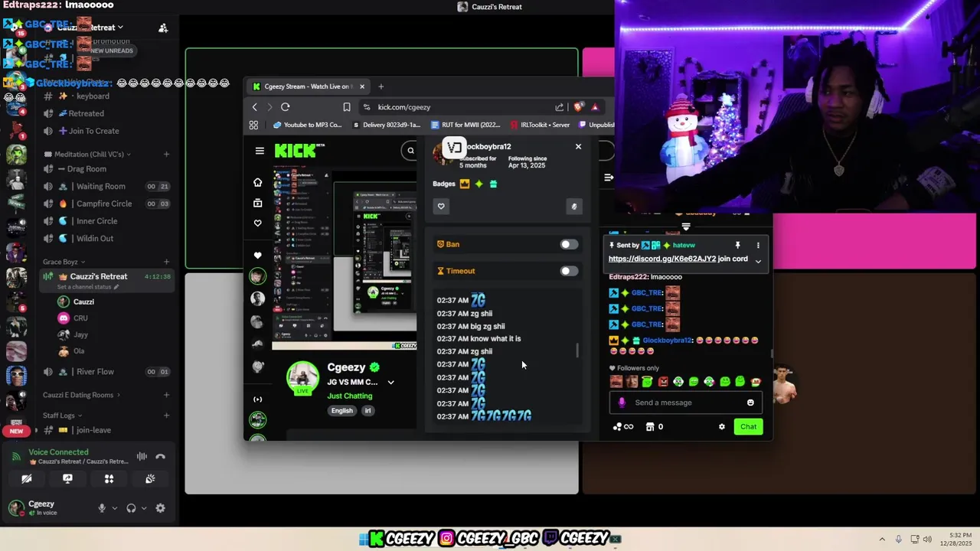The height and width of the screenshot is (551, 980).
Task: Open browser apps grid in bookmarks bar
Action: click(253, 125)
